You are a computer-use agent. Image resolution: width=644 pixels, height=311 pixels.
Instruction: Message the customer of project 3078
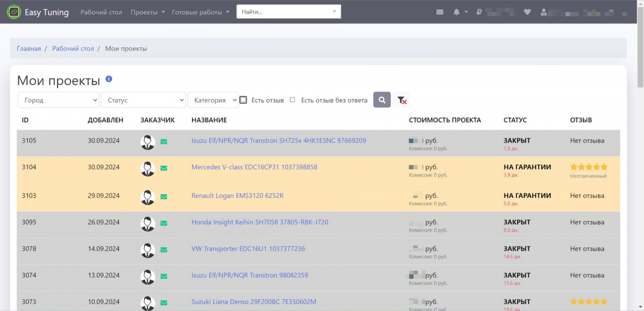click(164, 250)
